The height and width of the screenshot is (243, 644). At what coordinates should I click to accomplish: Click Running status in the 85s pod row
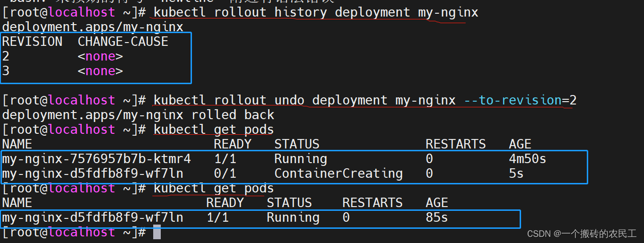coord(293,217)
